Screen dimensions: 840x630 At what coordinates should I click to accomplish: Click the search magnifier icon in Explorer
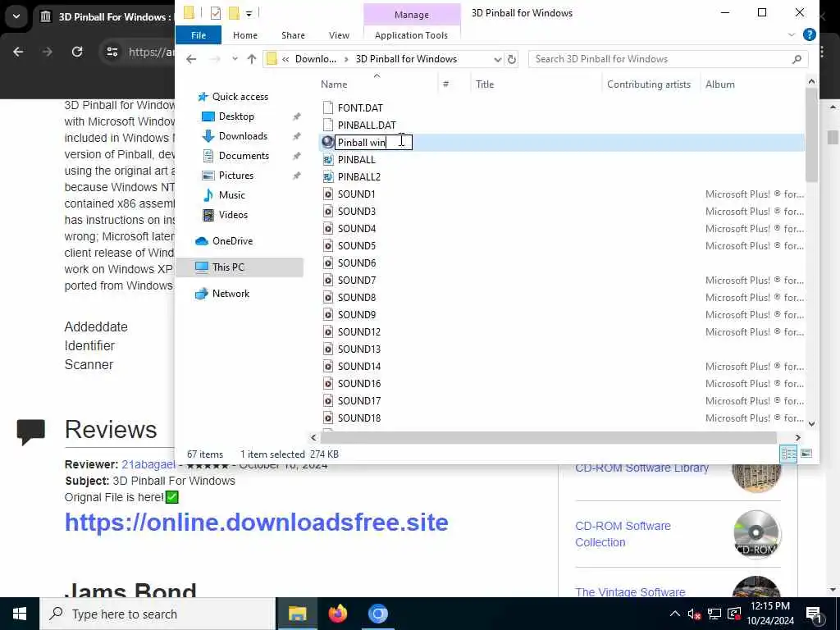[797, 59]
